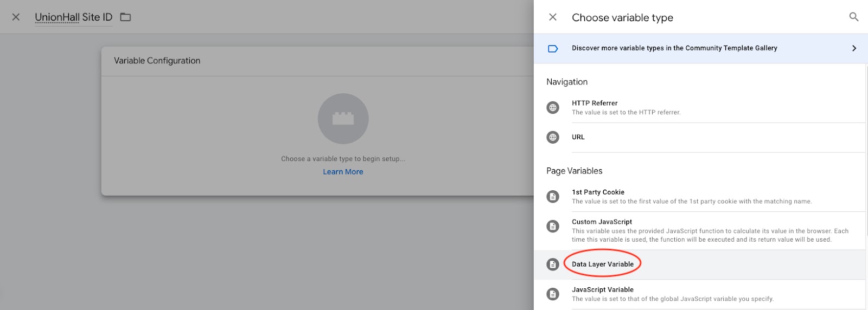Click folder icon next to variable name
The width and height of the screenshot is (868, 310).
click(125, 17)
